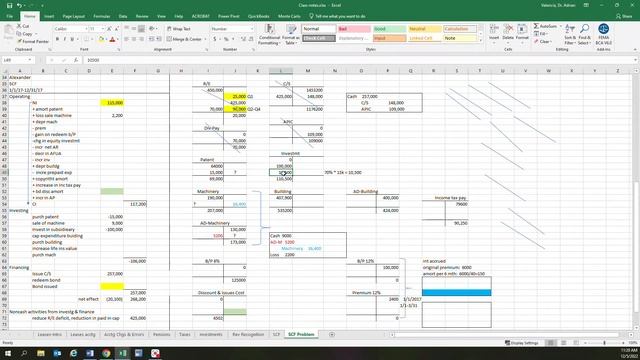
Task: Open Conditional Formatting menu
Action: (x=269, y=34)
